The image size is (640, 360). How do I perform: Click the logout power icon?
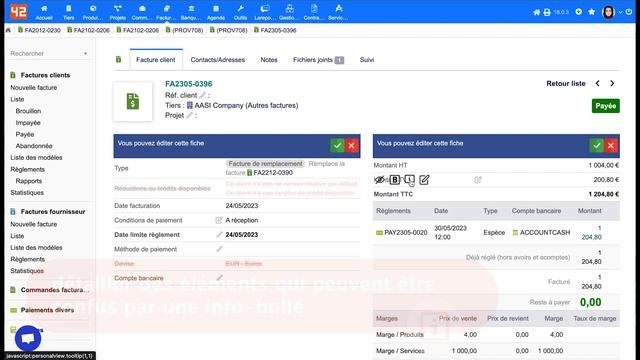click(629, 12)
